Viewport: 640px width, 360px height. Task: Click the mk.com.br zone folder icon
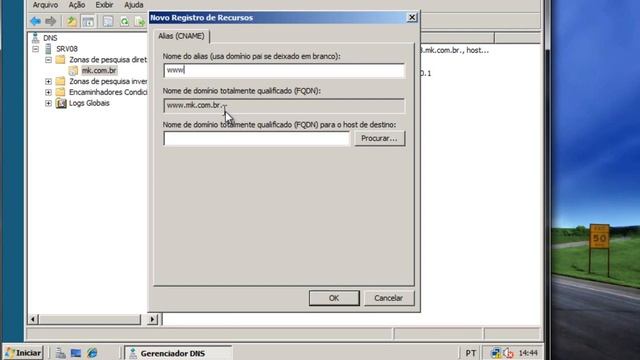73,71
